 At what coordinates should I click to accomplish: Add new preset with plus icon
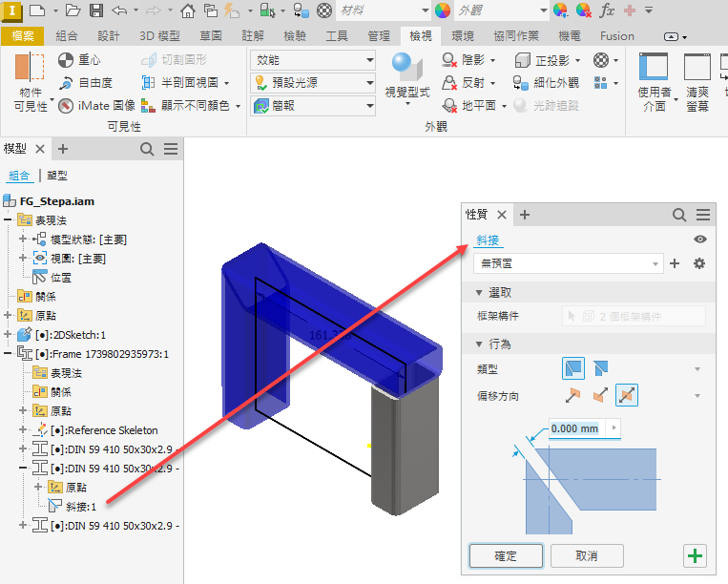coord(675,263)
